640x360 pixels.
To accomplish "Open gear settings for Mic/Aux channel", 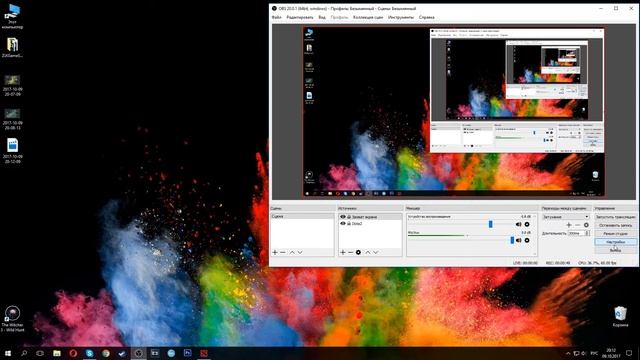I will click(x=527, y=240).
